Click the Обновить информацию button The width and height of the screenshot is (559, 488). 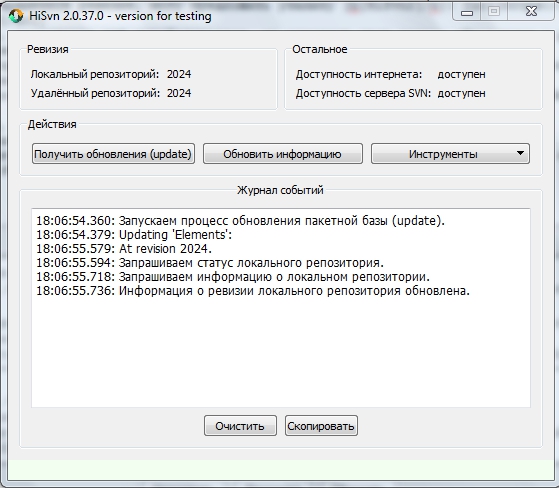283,154
